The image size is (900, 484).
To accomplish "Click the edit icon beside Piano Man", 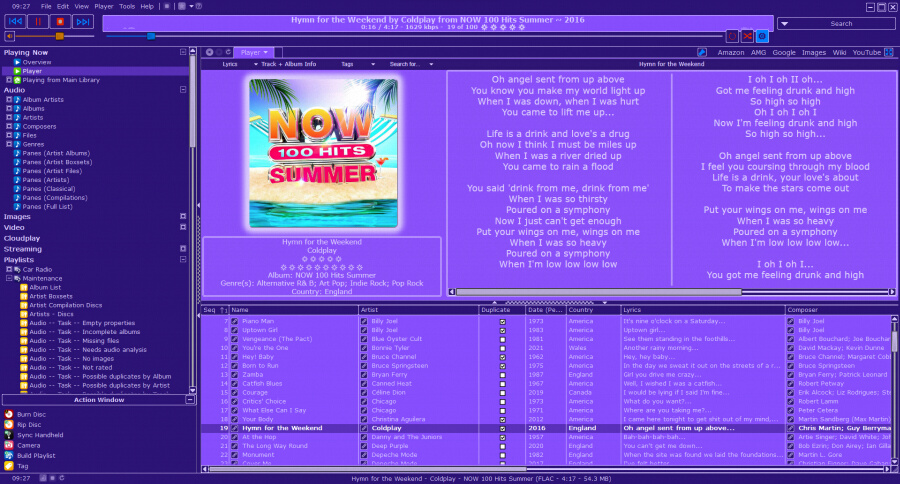I will (234, 321).
